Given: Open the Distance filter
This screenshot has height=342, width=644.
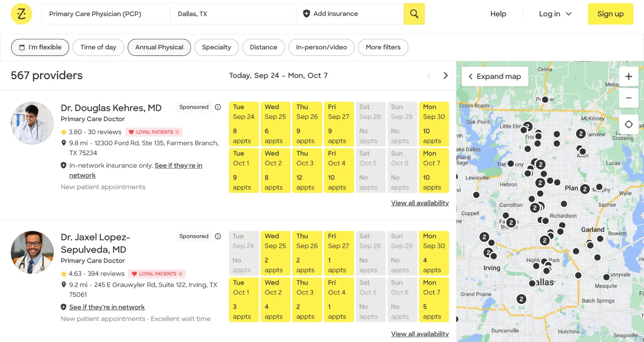Looking at the screenshot, I should [x=263, y=47].
